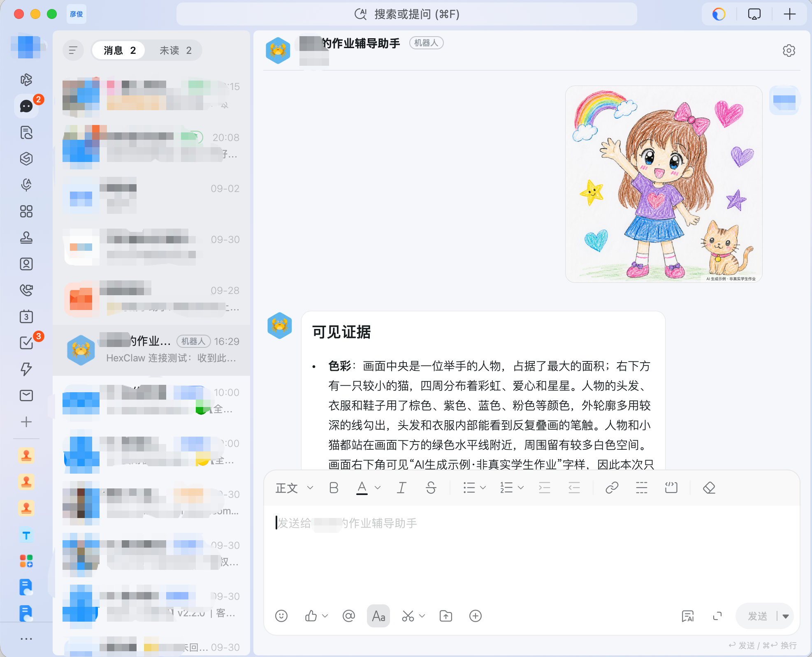The image size is (812, 657).
Task: Open the screenshot scissors dropdown arrow
Action: click(x=422, y=616)
